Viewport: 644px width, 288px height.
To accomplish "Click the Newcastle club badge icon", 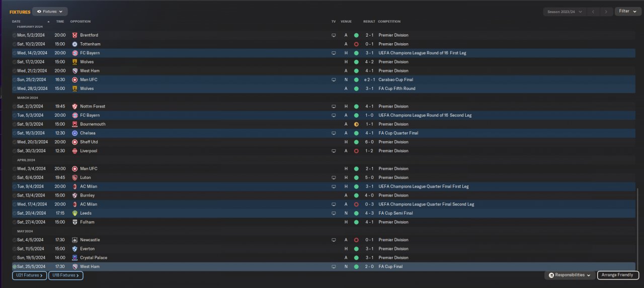I will click(74, 240).
